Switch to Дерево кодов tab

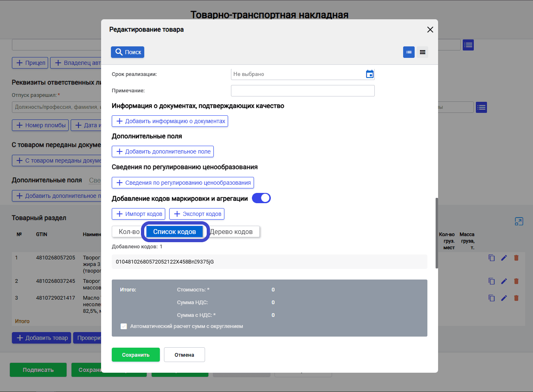coord(232,232)
